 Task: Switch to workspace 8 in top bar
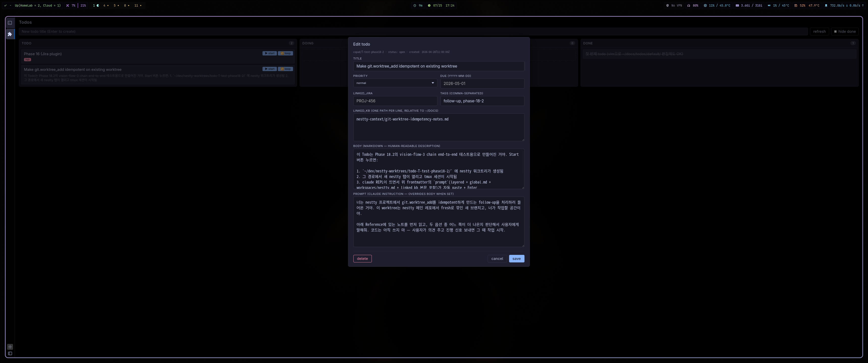point(126,5)
